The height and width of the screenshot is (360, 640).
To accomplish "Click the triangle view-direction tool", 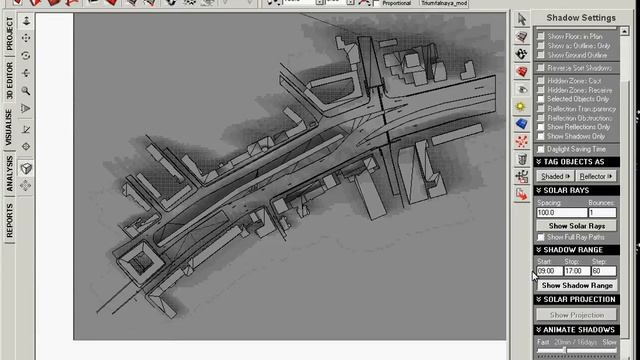I will [x=26, y=108].
